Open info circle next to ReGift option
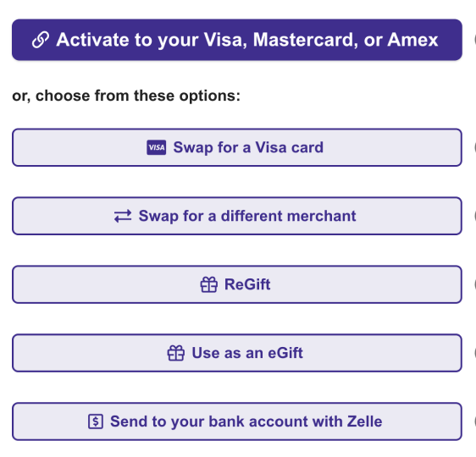This screenshot has width=476, height=457. pyautogui.click(x=475, y=284)
